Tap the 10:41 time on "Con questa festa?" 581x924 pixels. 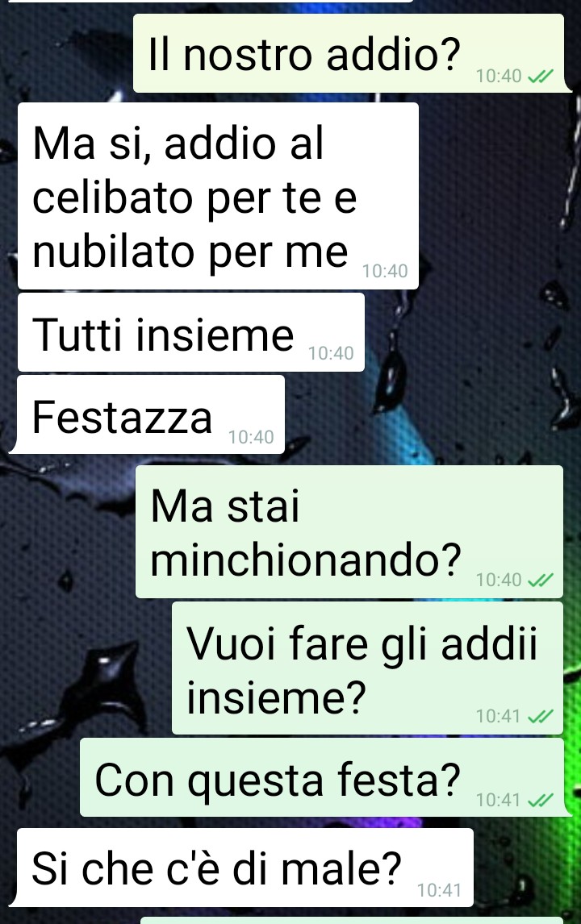point(499,800)
